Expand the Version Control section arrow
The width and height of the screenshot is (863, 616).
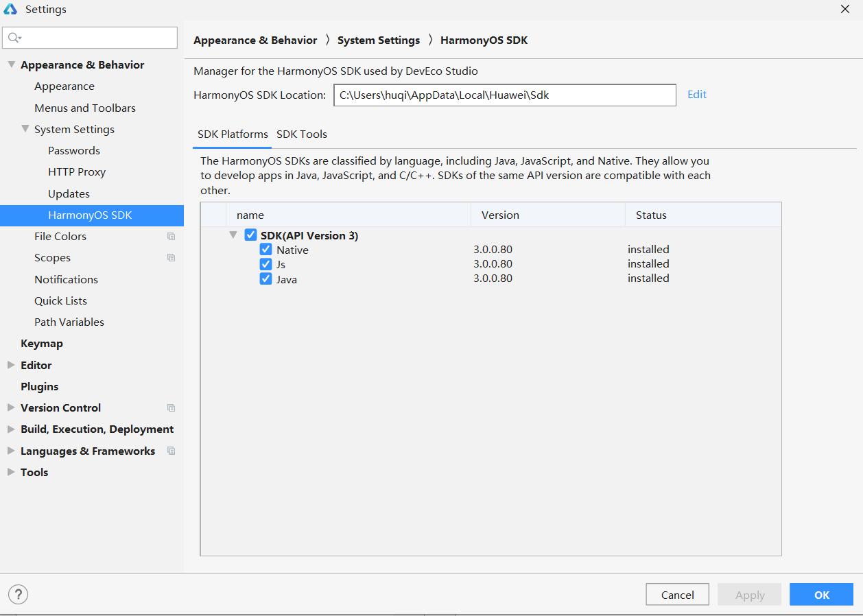tap(11, 407)
